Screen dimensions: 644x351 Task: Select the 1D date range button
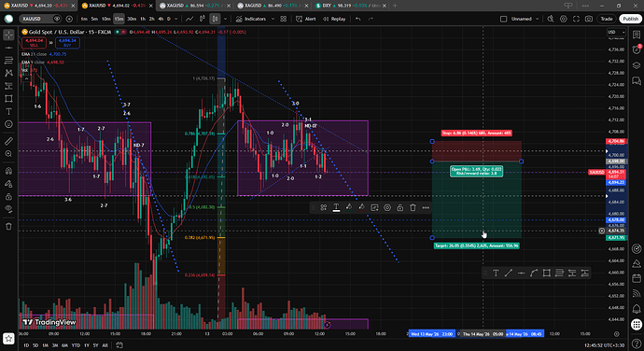(x=26, y=345)
